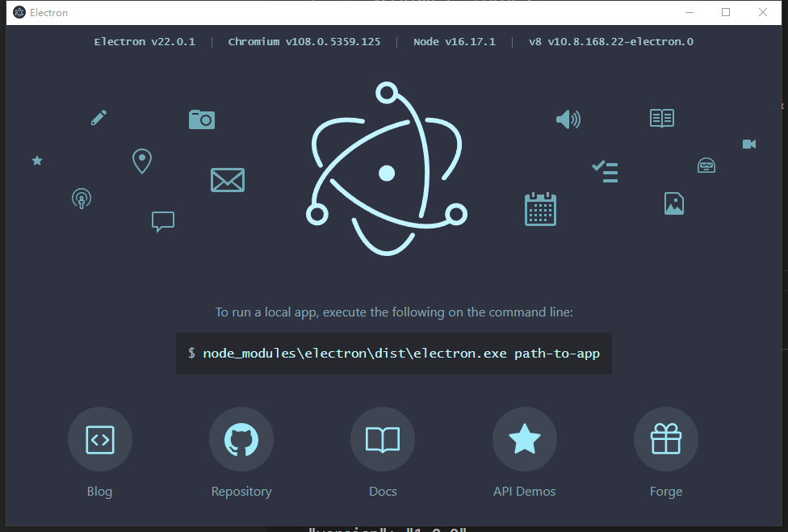This screenshot has height=532, width=788.
Task: Click the electron.exe path-to-app command box
Action: [394, 354]
